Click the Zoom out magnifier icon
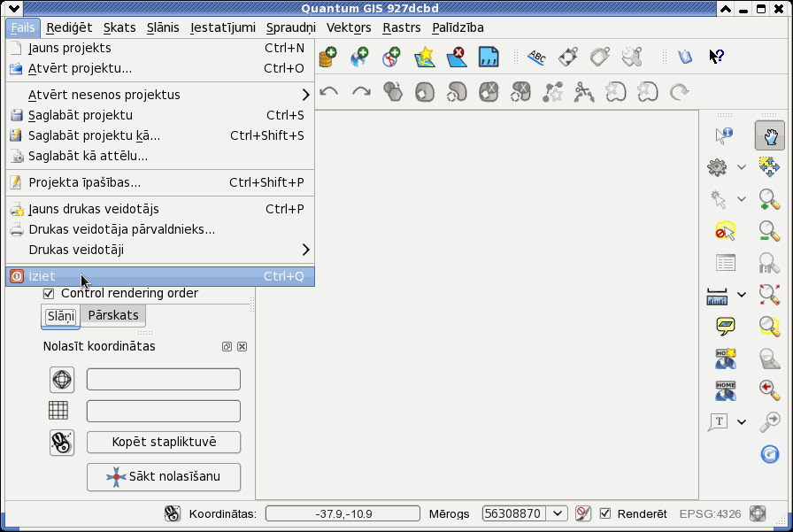 point(769,231)
